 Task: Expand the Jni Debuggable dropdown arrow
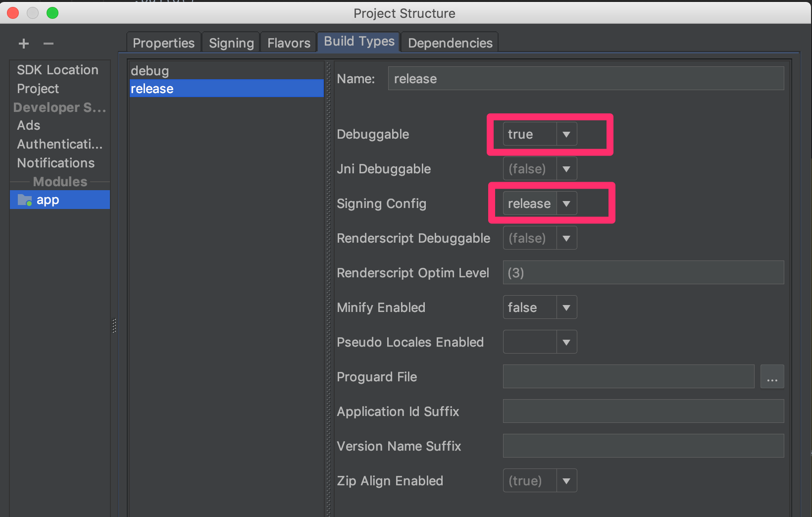click(566, 169)
